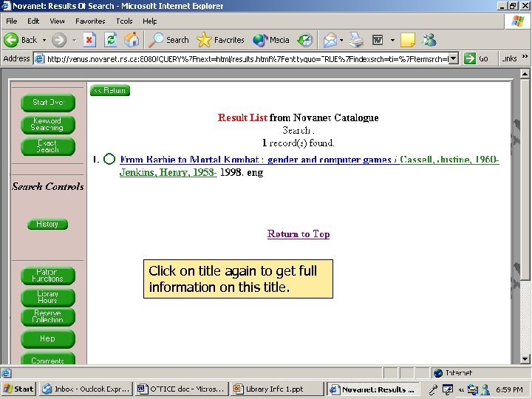This screenshot has height=399, width=532.
Task: Open the Favorites menu
Action: 90,21
